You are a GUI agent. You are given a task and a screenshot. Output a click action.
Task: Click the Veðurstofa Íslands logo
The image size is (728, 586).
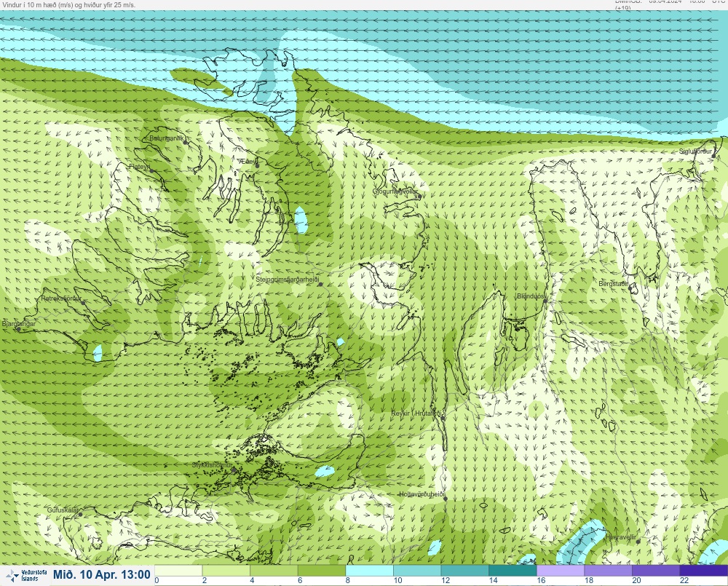tap(26, 576)
